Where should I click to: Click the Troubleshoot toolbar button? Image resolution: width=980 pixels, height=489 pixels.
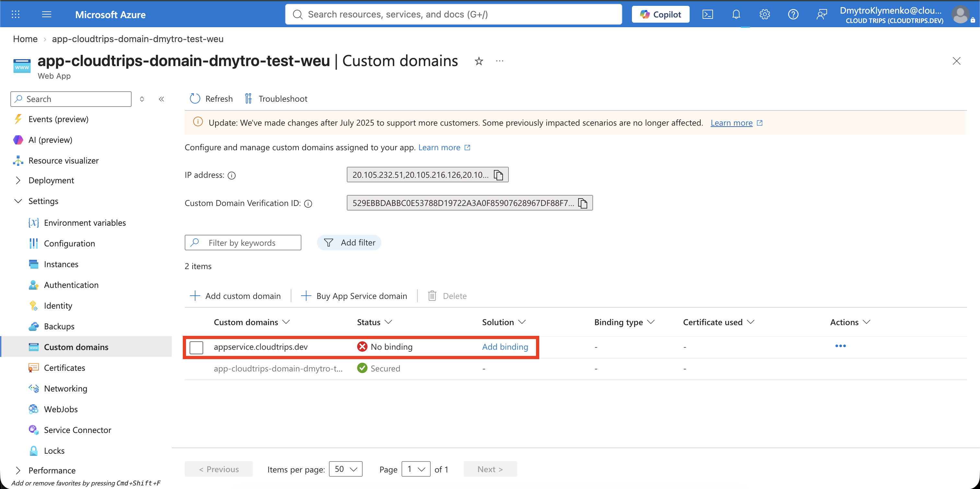[x=276, y=99]
